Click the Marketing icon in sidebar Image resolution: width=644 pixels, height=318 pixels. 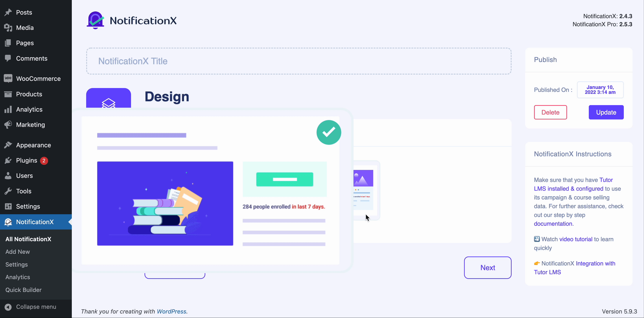click(7, 125)
